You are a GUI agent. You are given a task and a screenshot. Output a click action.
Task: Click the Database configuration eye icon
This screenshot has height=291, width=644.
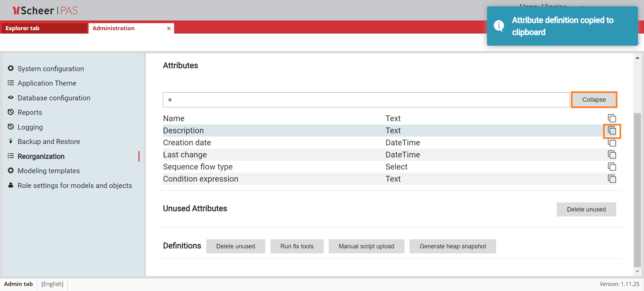coord(11,98)
